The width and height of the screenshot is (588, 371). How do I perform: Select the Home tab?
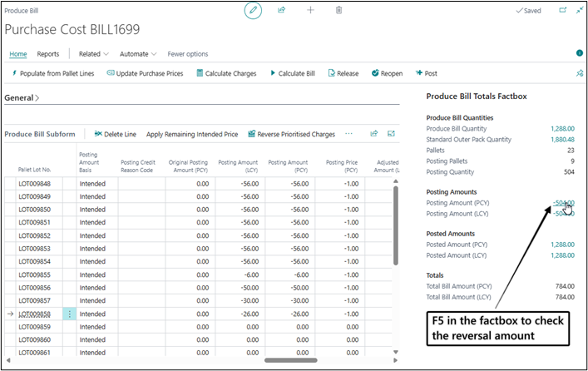[18, 54]
